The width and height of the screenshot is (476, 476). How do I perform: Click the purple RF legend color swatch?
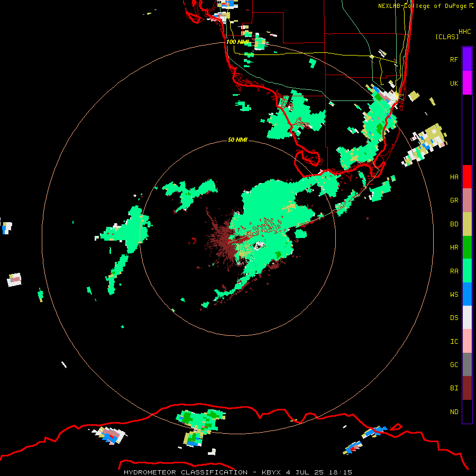[467, 59]
